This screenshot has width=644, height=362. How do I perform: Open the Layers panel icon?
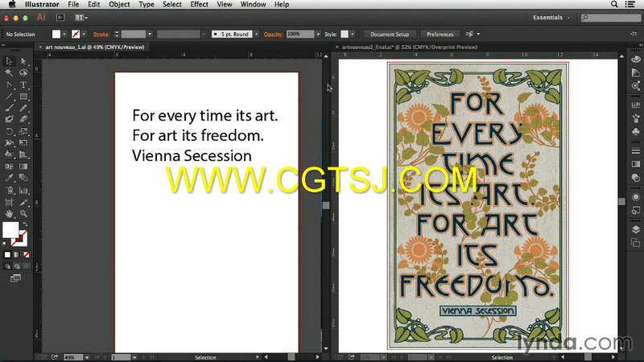(x=636, y=229)
